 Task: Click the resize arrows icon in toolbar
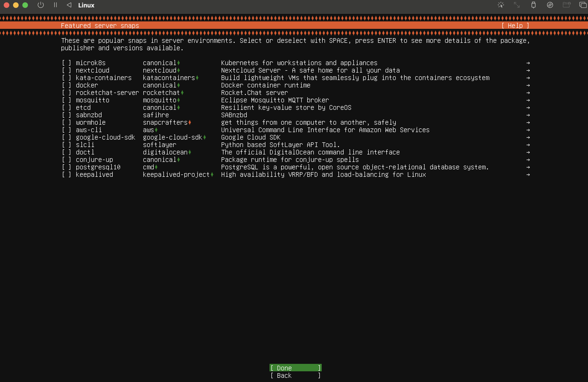pos(517,5)
